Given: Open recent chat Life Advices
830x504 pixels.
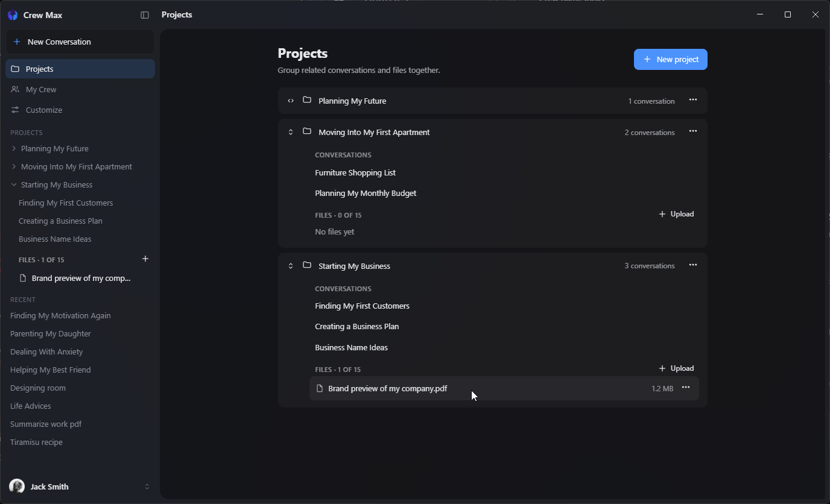Looking at the screenshot, I should [x=31, y=406].
